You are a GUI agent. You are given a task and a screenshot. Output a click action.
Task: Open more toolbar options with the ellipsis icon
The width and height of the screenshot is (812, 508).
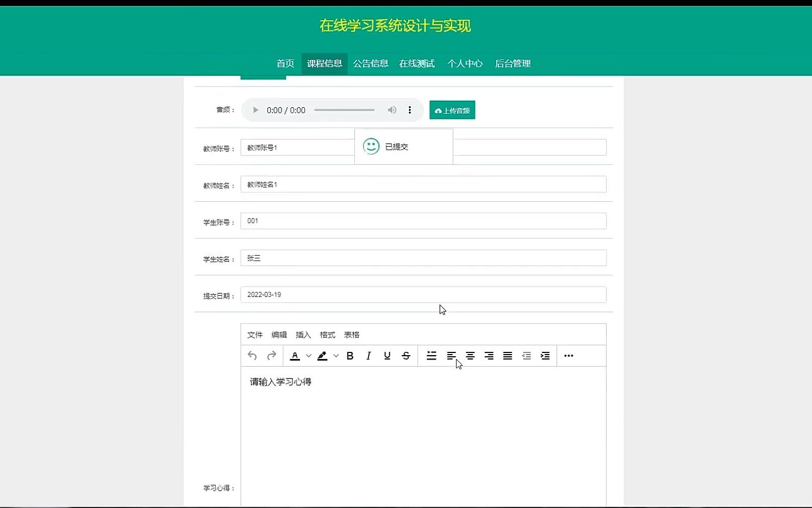(x=569, y=355)
